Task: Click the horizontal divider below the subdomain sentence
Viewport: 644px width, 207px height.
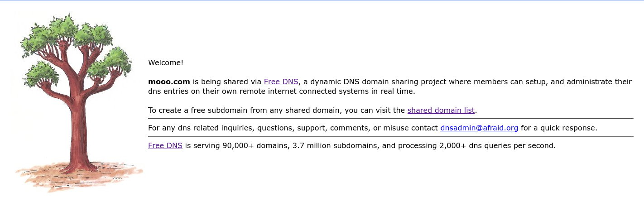Action: pos(390,119)
